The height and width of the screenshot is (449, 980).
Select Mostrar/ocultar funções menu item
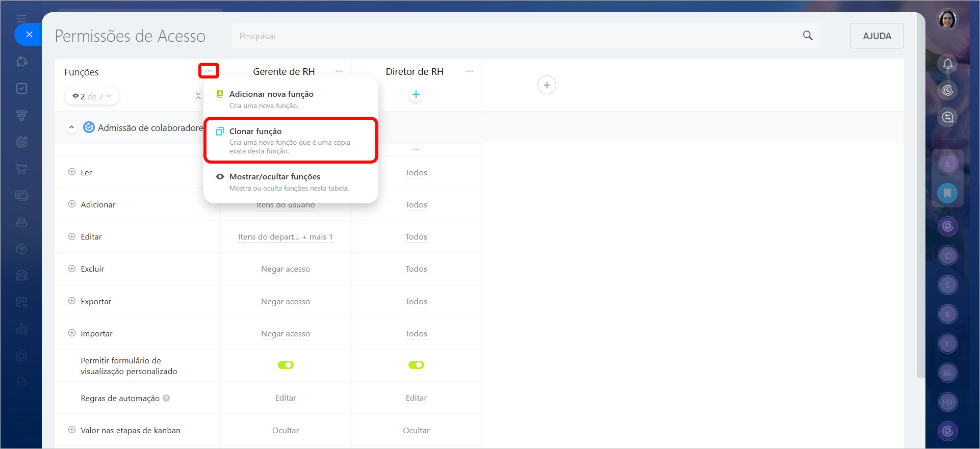point(291,182)
